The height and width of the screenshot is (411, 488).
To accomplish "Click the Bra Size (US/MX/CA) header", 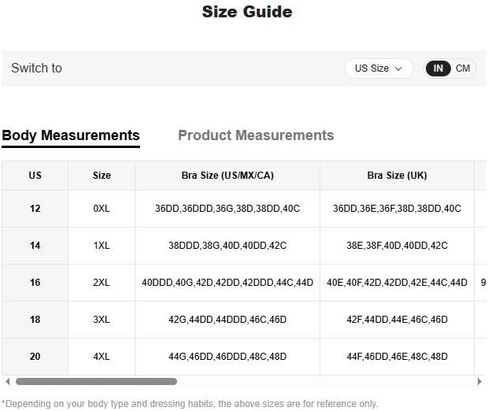I will pyautogui.click(x=227, y=176).
